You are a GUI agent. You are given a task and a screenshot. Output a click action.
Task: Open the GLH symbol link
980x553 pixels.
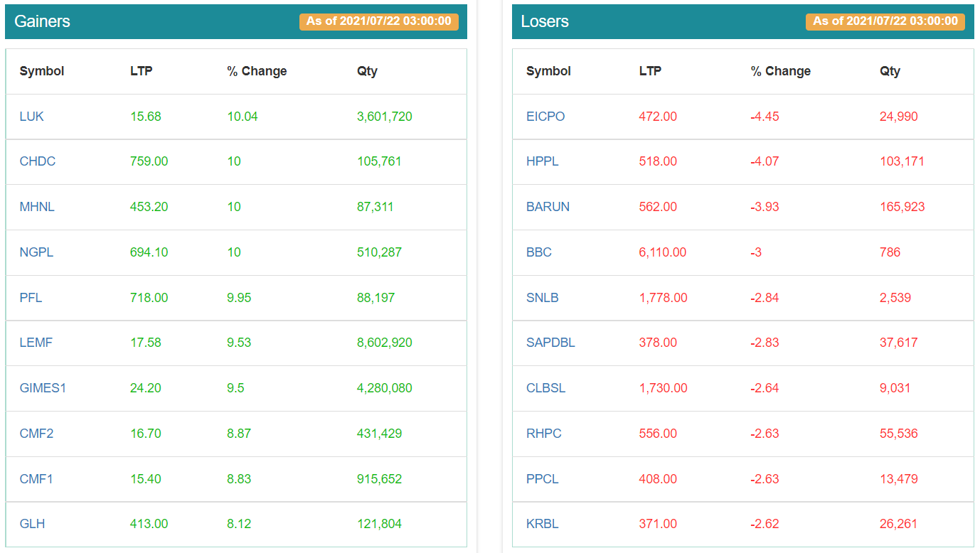(x=33, y=524)
